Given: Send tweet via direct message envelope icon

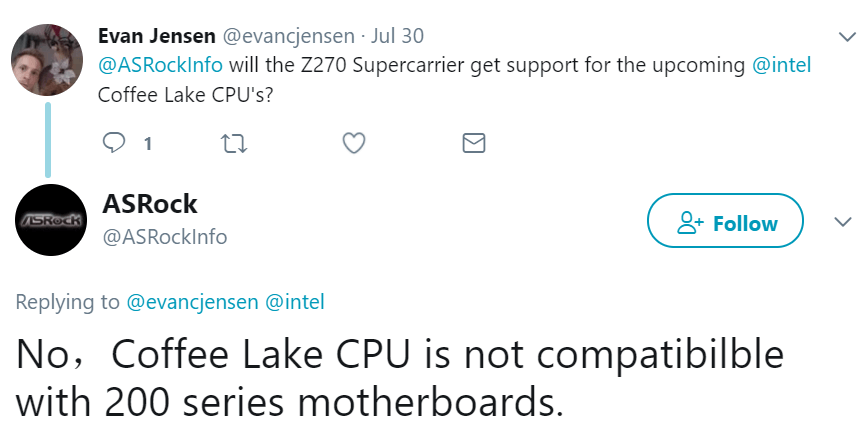Looking at the screenshot, I should [x=474, y=143].
